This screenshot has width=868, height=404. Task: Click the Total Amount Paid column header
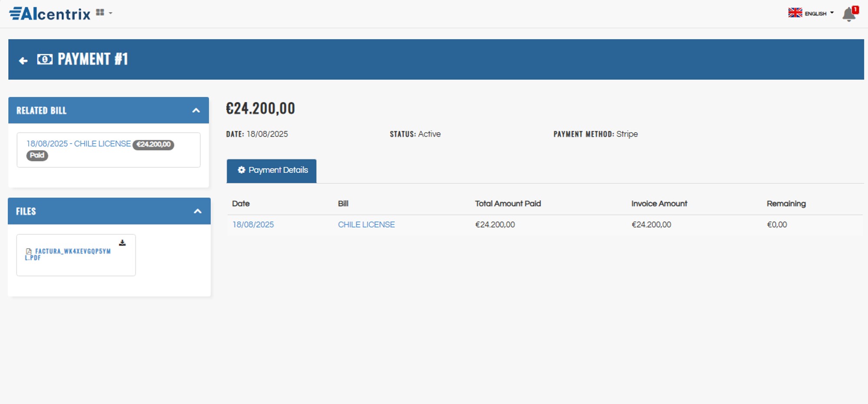[508, 204]
